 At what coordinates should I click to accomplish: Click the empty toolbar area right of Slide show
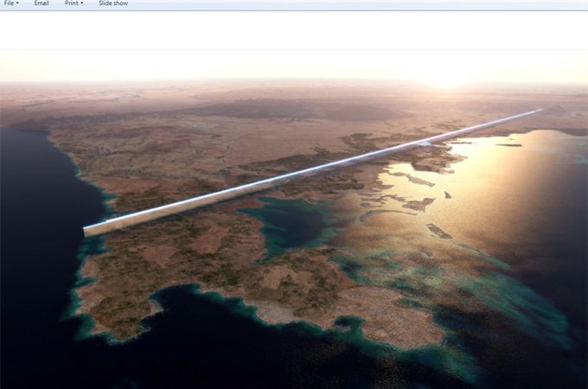coord(346,4)
